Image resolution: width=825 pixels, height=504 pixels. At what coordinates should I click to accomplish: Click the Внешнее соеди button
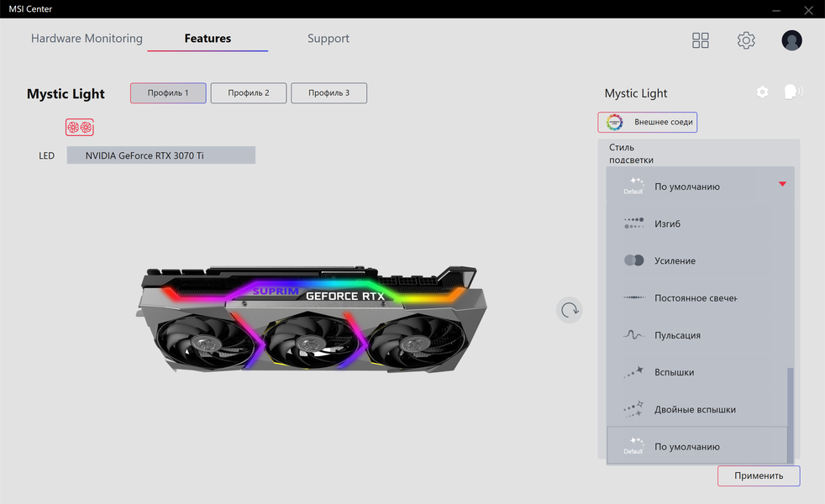click(x=647, y=122)
